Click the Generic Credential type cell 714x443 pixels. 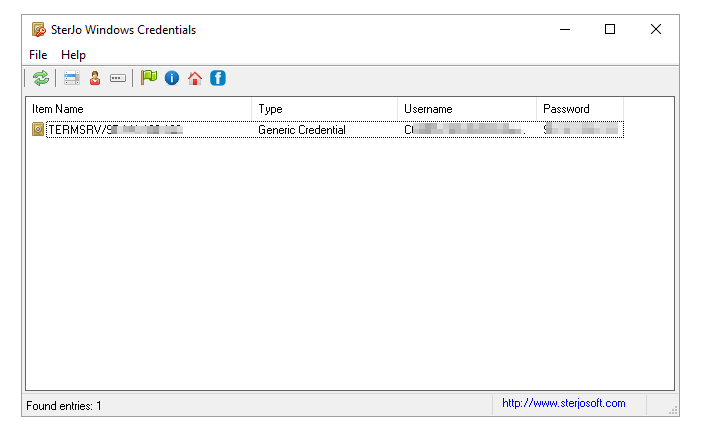tap(301, 130)
